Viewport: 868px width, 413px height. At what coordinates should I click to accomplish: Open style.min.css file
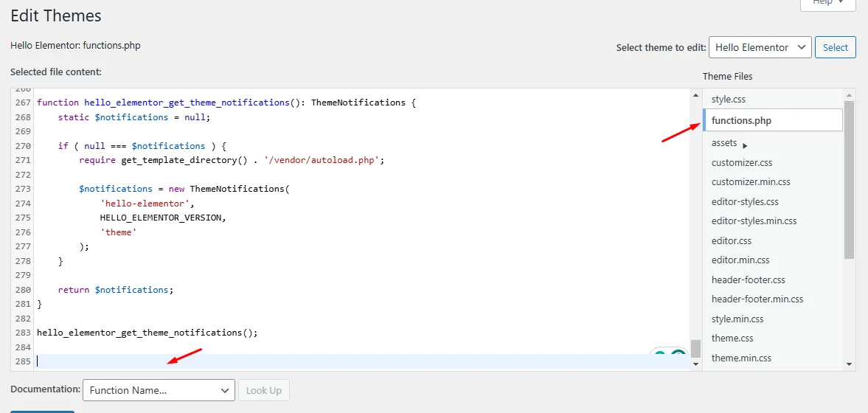tap(737, 319)
